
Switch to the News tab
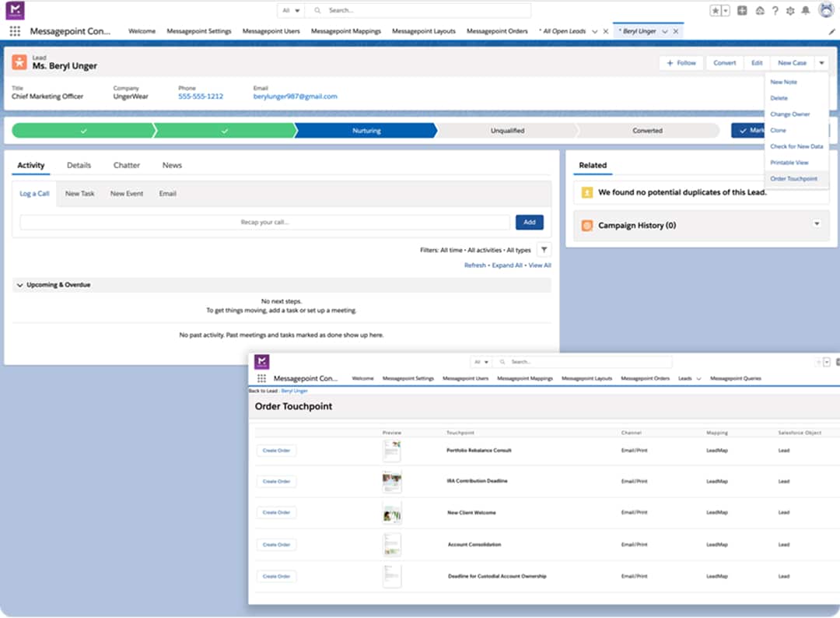pyautogui.click(x=172, y=165)
